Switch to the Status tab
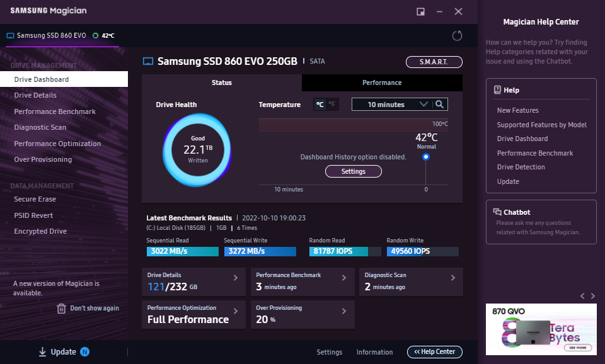Viewport: 605px width, 364px height. tap(221, 82)
